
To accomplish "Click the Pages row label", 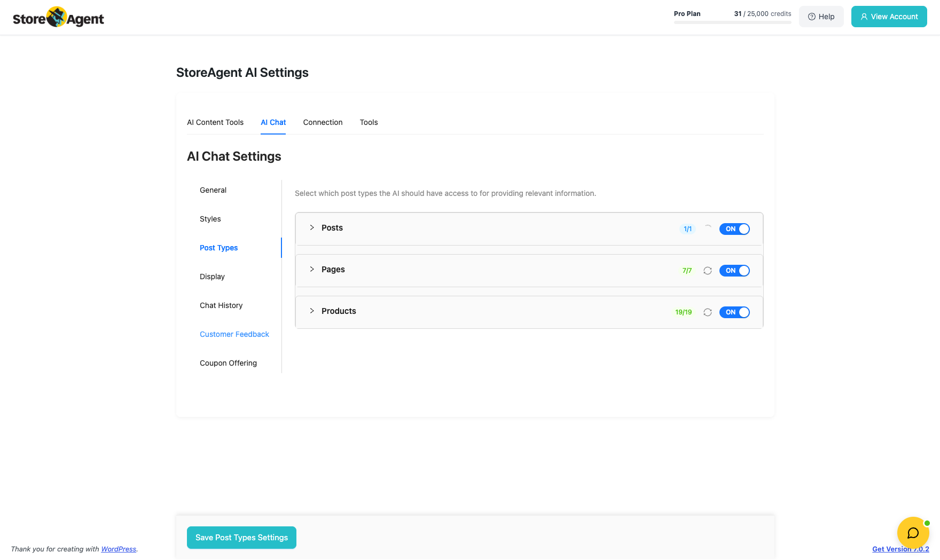I will click(x=333, y=270).
